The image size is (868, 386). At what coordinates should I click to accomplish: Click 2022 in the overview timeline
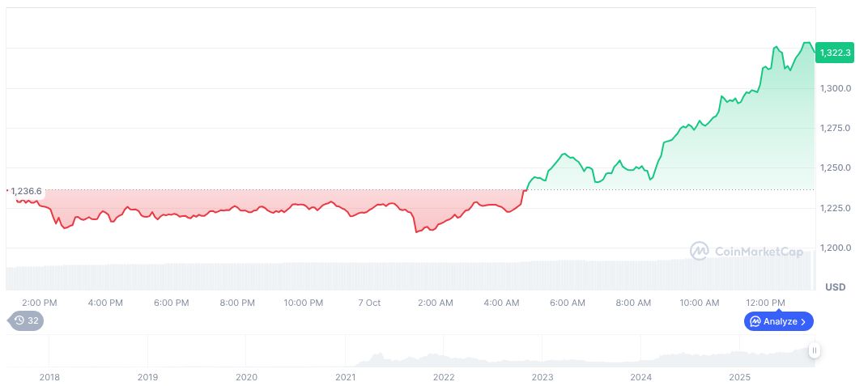[444, 377]
